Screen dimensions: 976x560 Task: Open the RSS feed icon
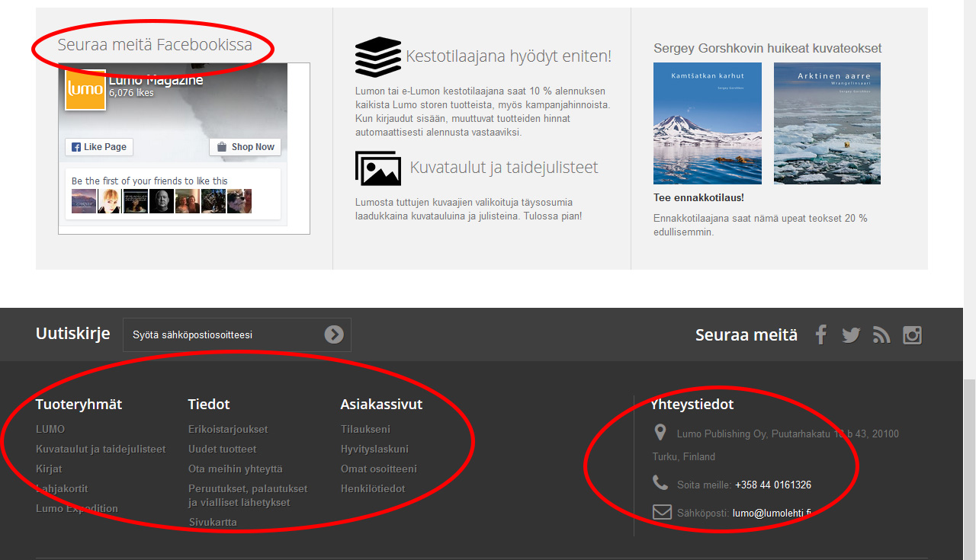pyautogui.click(x=881, y=334)
